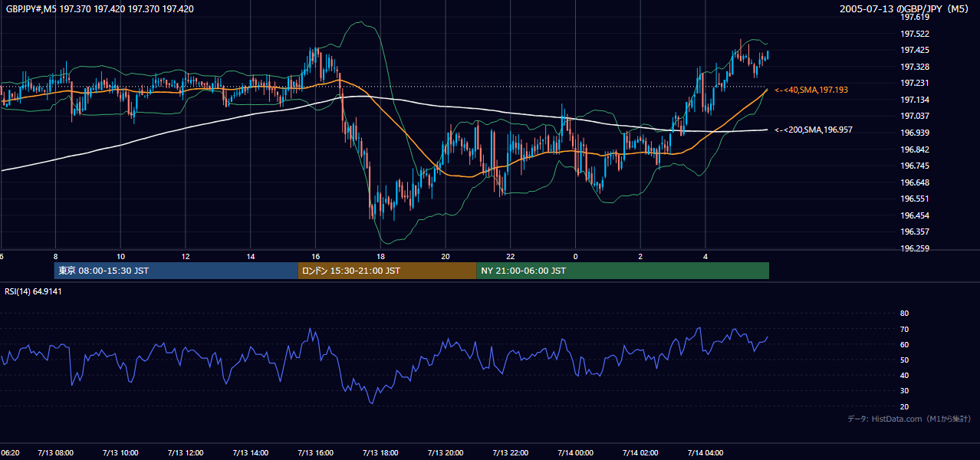
Task: Click the bottom time label 7/13 18:00
Action: pos(380,452)
